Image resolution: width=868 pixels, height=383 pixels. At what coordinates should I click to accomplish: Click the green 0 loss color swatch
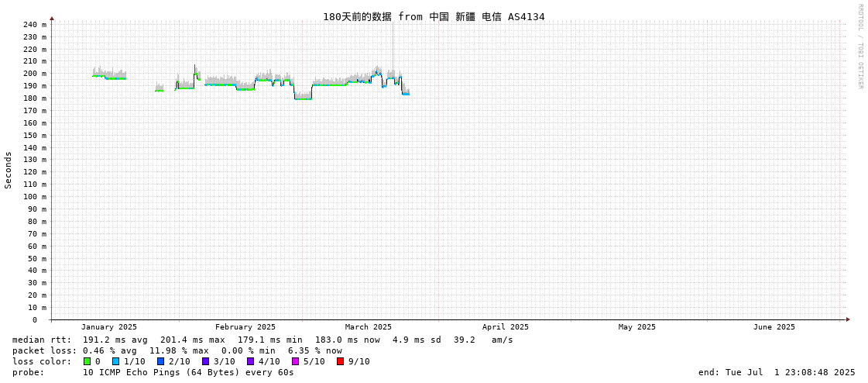tap(87, 361)
